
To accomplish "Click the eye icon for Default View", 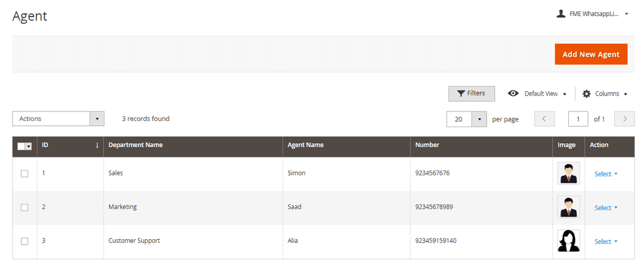I will coord(513,94).
